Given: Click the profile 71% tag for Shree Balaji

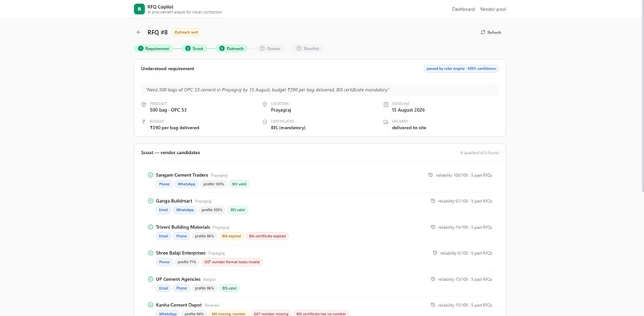Looking at the screenshot, I should coord(187,263).
